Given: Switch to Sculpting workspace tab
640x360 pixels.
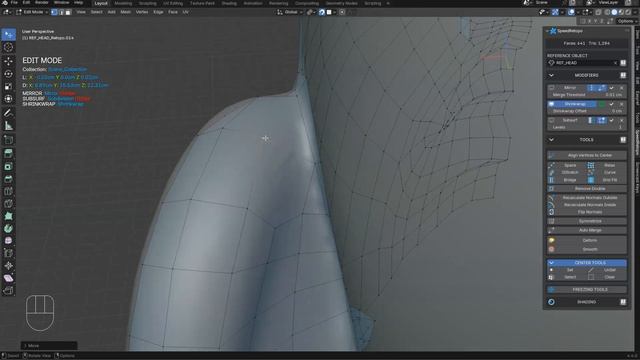Looking at the screenshot, I should pyautogui.click(x=147, y=3).
